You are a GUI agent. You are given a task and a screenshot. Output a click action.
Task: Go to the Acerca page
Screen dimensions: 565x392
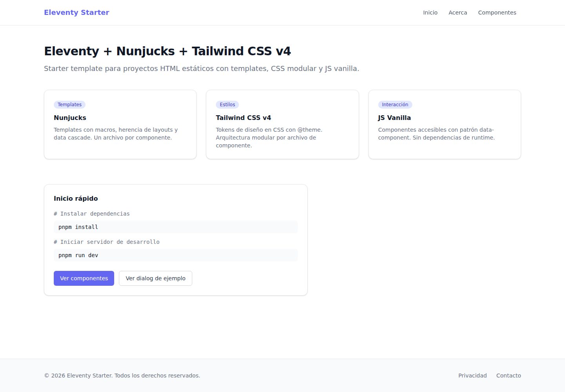(x=457, y=13)
